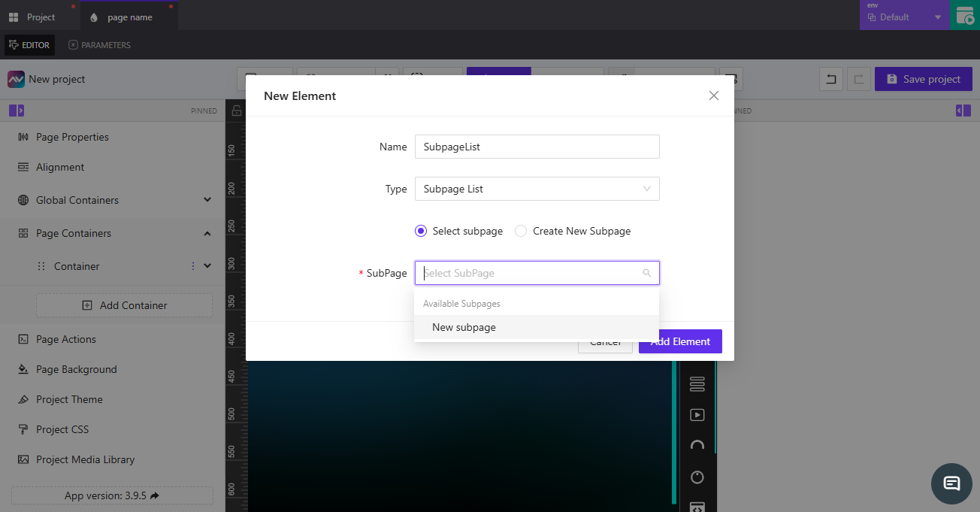Select the Create New Subpage radio button
Image resolution: width=980 pixels, height=512 pixels.
click(x=521, y=231)
